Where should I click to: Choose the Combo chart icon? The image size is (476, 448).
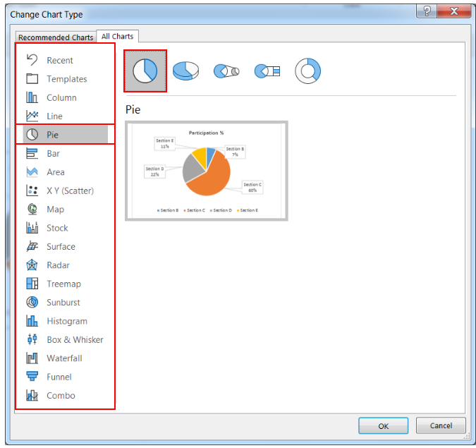tap(32, 396)
